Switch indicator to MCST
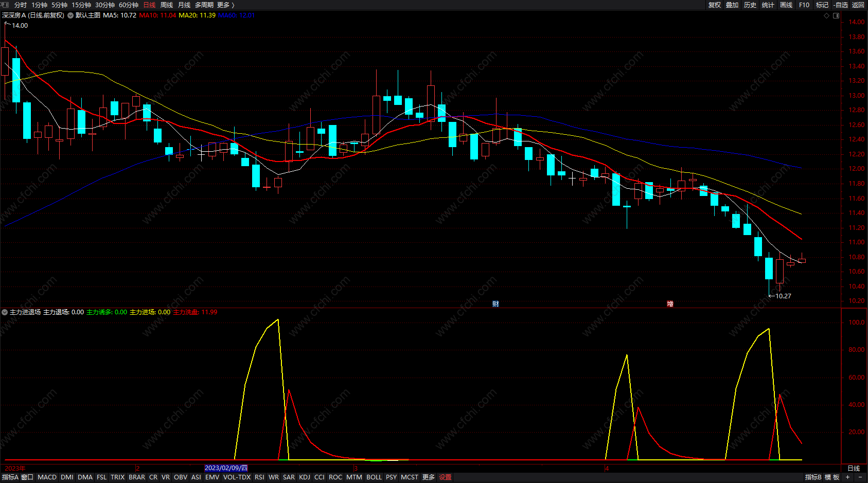 click(x=410, y=477)
